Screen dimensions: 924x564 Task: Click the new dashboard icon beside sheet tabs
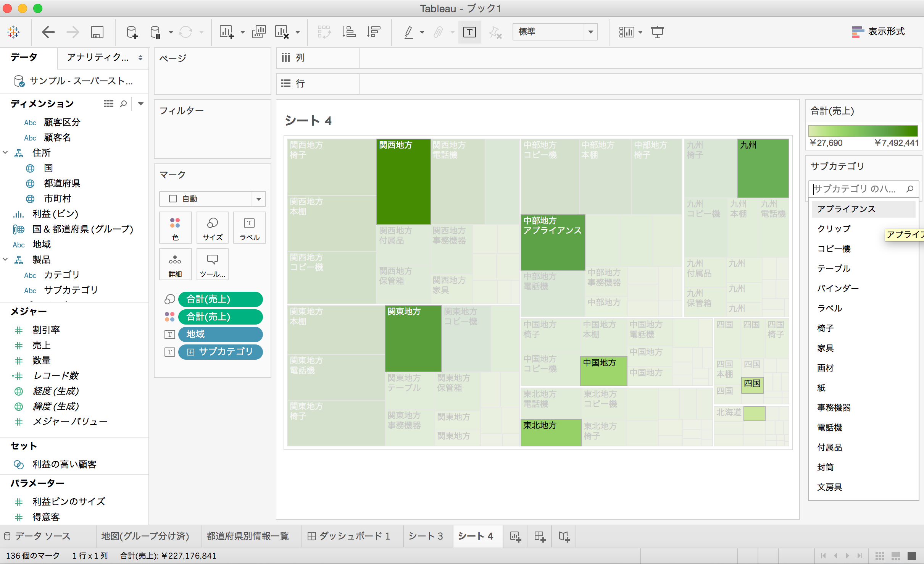pyautogui.click(x=539, y=536)
